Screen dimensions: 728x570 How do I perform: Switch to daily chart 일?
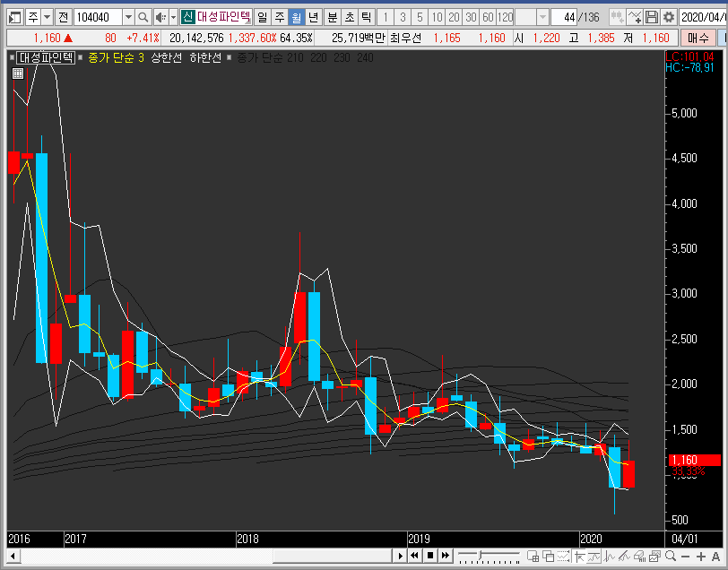(x=263, y=18)
